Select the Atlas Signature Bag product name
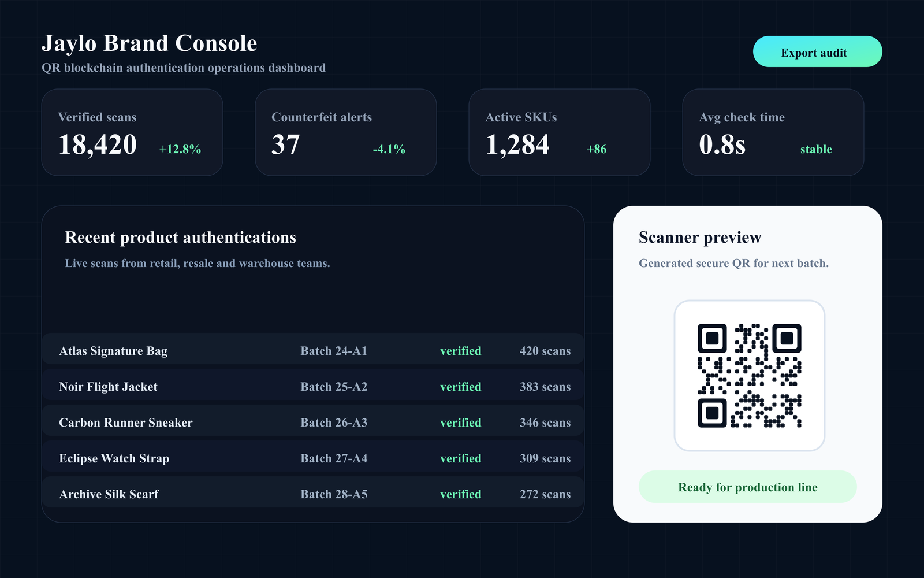Screen dimensions: 924x578 tap(113, 351)
